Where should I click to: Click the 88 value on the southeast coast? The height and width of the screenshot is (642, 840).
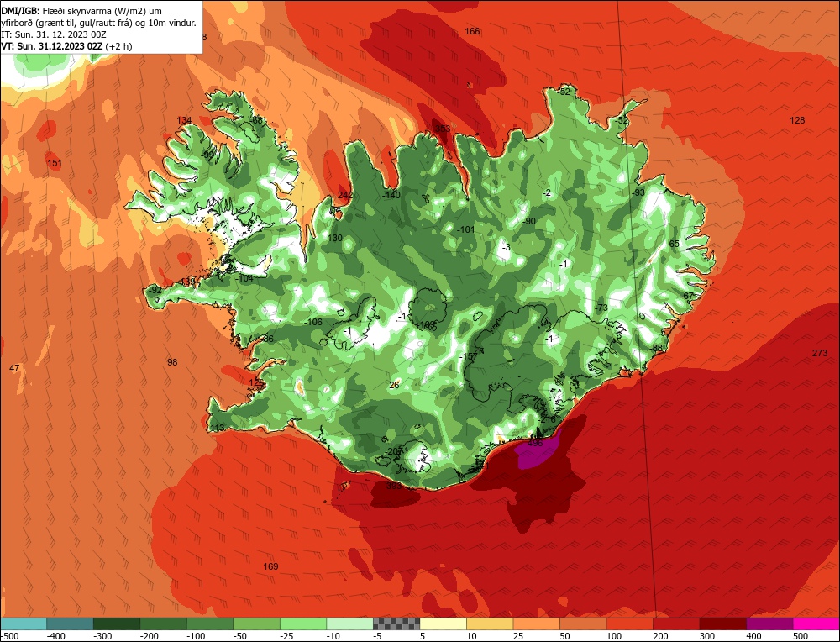pos(658,348)
